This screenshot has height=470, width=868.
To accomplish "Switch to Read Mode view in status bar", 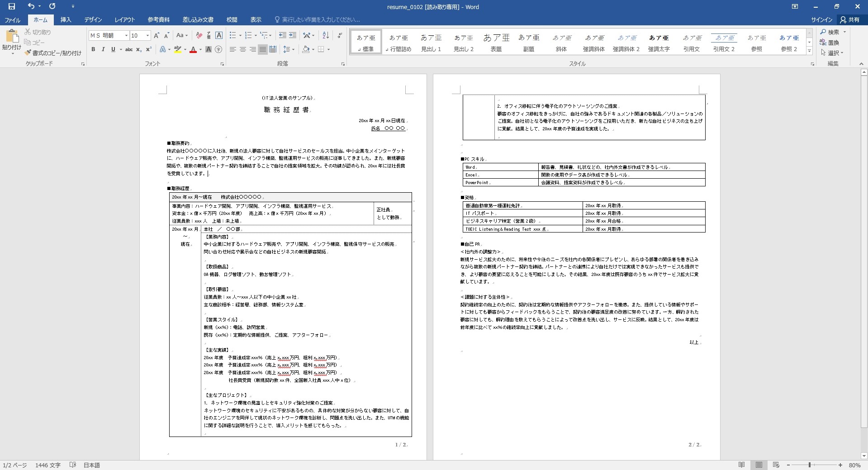I will (x=741, y=465).
